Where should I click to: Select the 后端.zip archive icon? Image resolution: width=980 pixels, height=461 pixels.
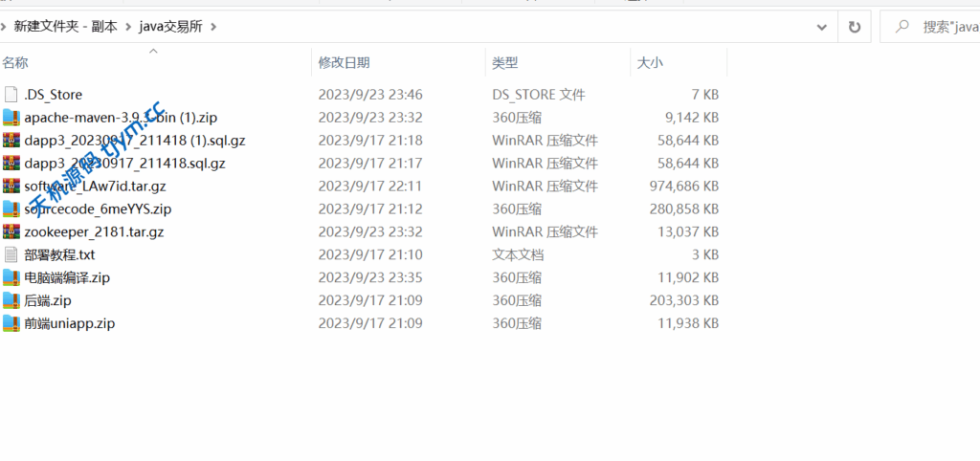(11, 301)
